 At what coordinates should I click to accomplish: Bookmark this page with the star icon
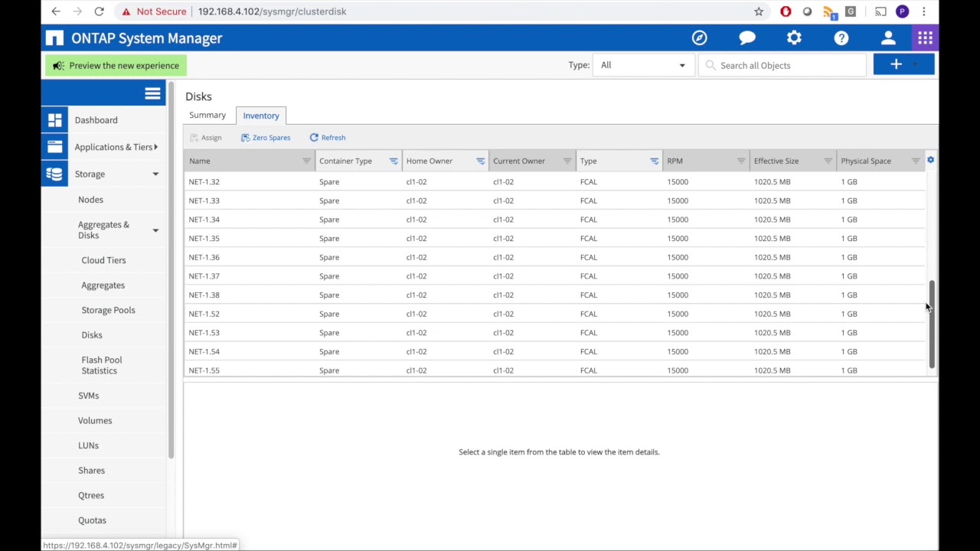[x=759, y=11]
